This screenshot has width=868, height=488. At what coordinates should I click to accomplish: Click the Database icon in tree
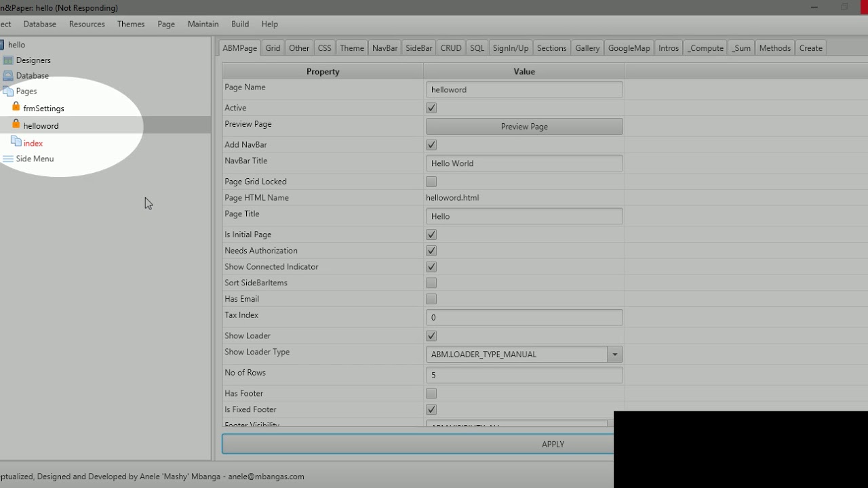click(8, 76)
